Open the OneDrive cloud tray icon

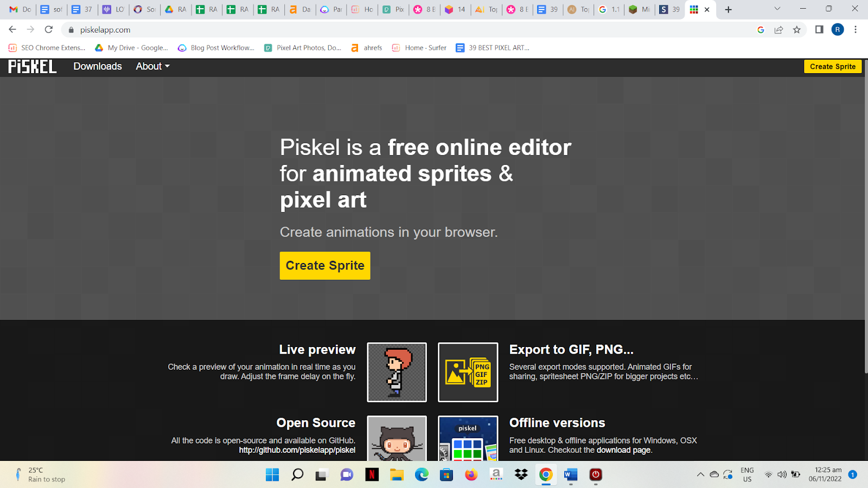[x=714, y=474]
